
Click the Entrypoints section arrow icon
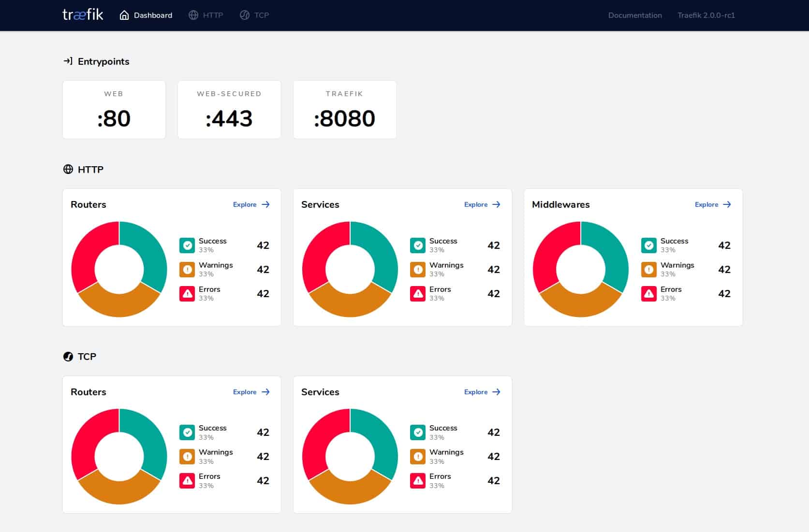coord(68,61)
